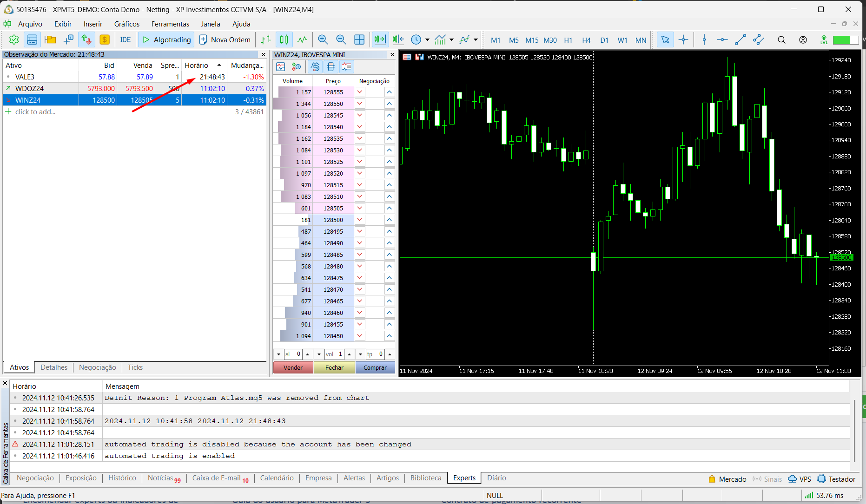This screenshot has height=504, width=866.
Task: Click the green badge icon in the toolbar
Action: coord(14,40)
